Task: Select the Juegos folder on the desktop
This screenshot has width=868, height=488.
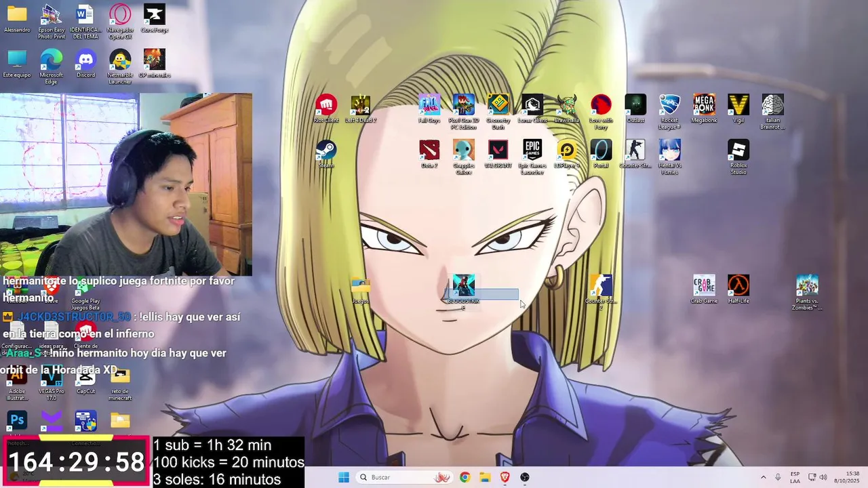Action: [x=360, y=290]
